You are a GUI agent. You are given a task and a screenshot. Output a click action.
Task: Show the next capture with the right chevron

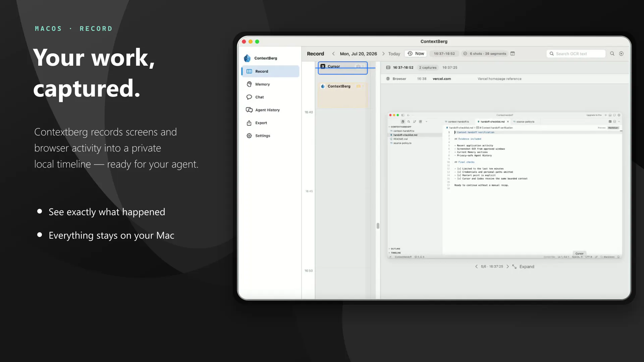(x=507, y=267)
